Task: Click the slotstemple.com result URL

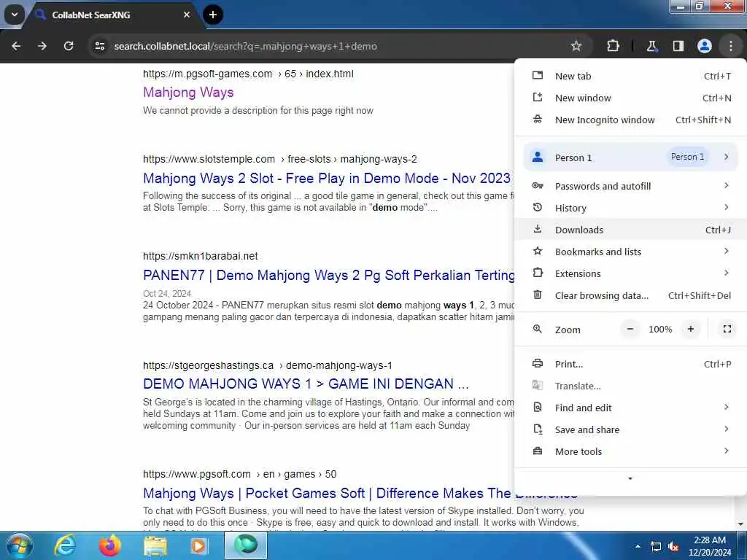Action: tap(279, 159)
